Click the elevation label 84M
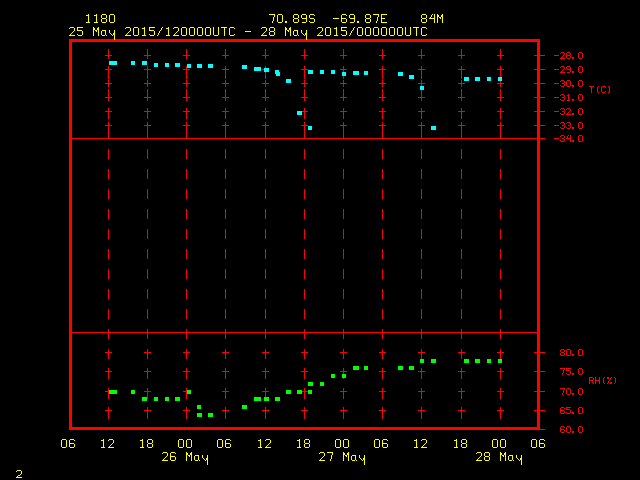 (x=432, y=19)
